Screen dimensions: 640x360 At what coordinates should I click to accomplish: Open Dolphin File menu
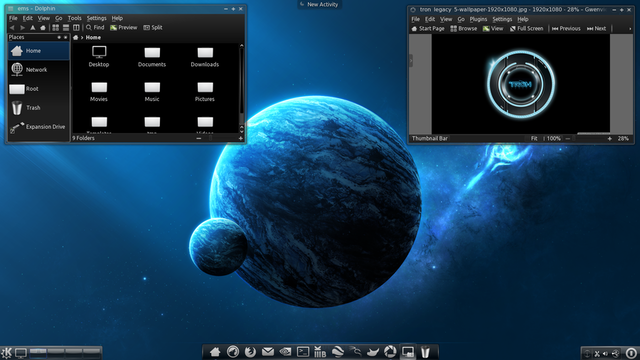13,18
